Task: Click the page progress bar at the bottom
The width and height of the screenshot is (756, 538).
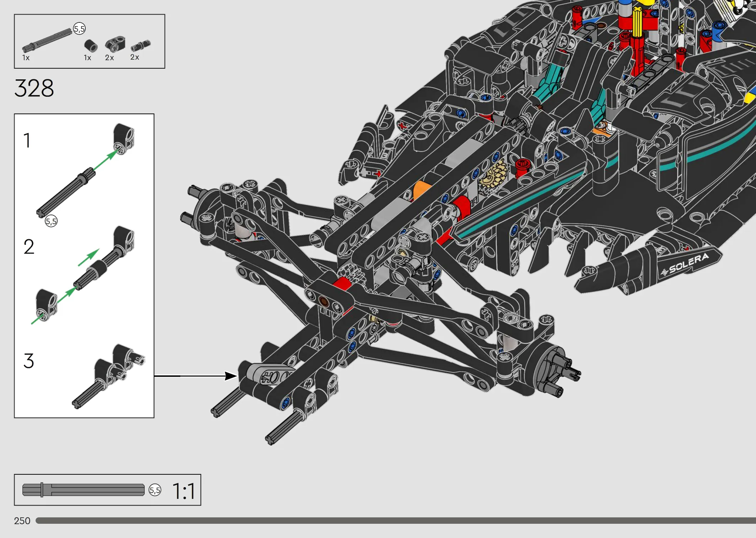Action: (395, 521)
